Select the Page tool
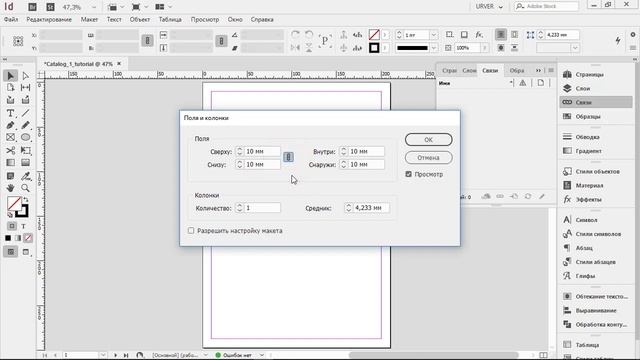The image size is (640, 360). coord(11,88)
